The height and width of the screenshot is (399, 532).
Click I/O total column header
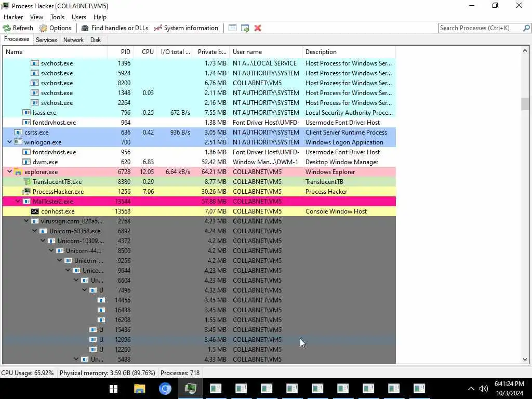175,52
